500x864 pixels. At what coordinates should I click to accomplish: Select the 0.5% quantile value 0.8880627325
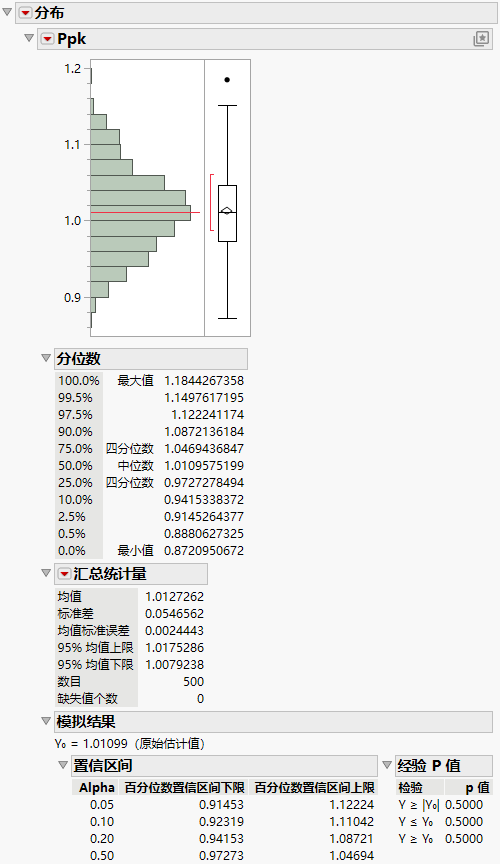coord(204,534)
